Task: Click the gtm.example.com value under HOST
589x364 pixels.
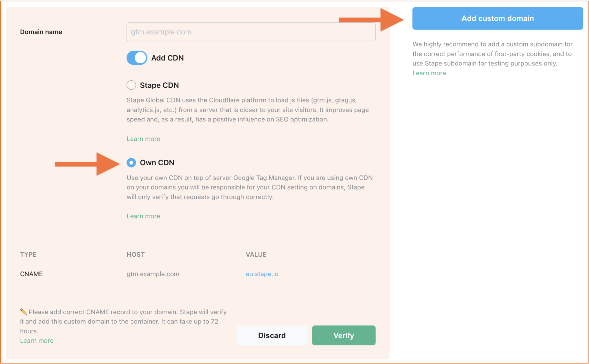Action: [153, 274]
